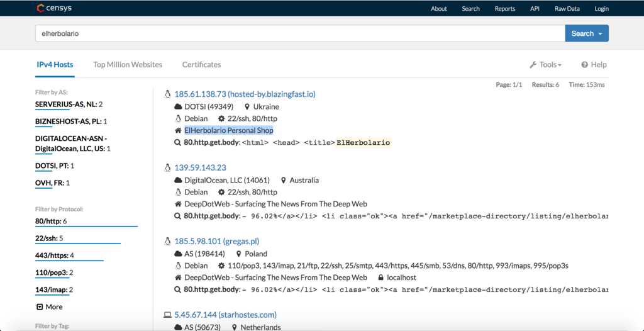This screenshot has width=644, height=331.
Task: Open the Reports page
Action: (505, 9)
